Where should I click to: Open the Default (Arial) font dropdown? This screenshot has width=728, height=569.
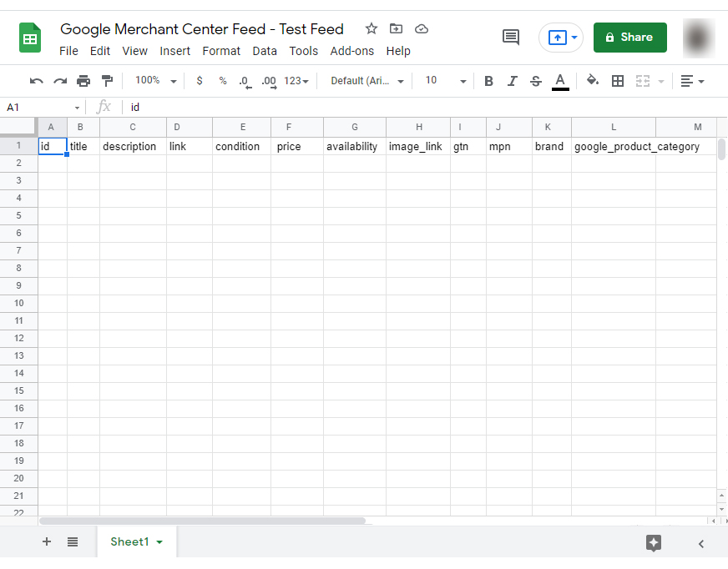coord(367,81)
